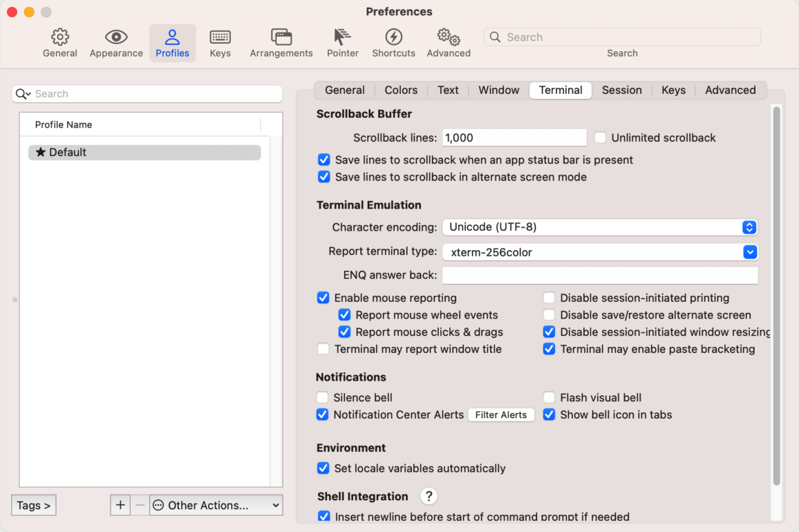799x532 pixels.
Task: Toggle Disable session-initiated window resizing
Action: tap(549, 332)
